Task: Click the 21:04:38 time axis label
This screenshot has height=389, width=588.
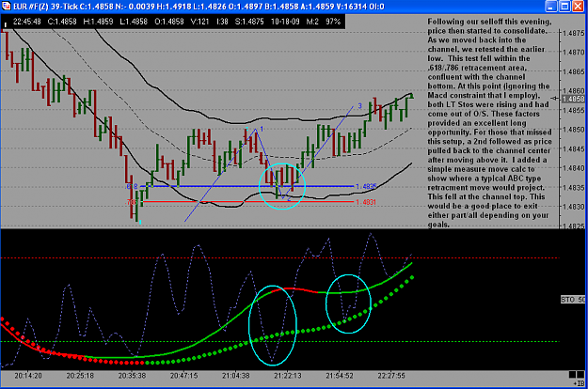Action: [235, 376]
